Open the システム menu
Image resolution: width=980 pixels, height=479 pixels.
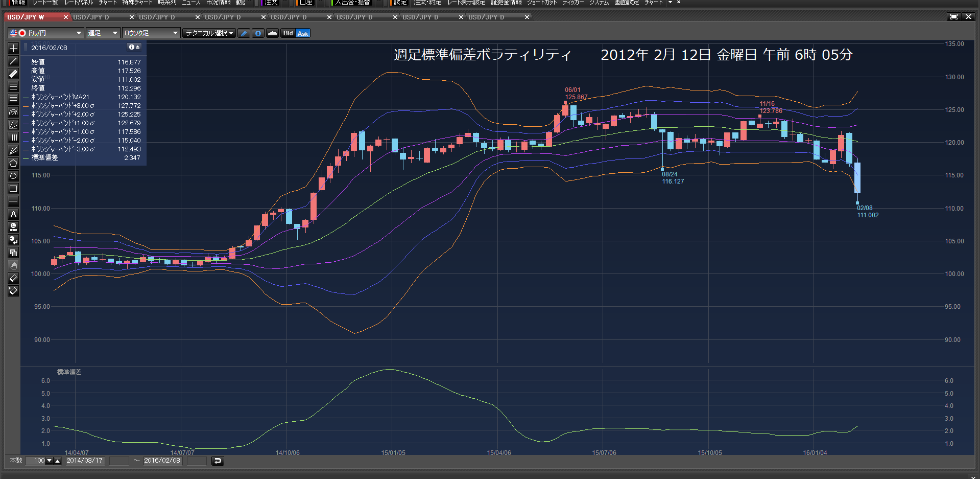click(599, 3)
